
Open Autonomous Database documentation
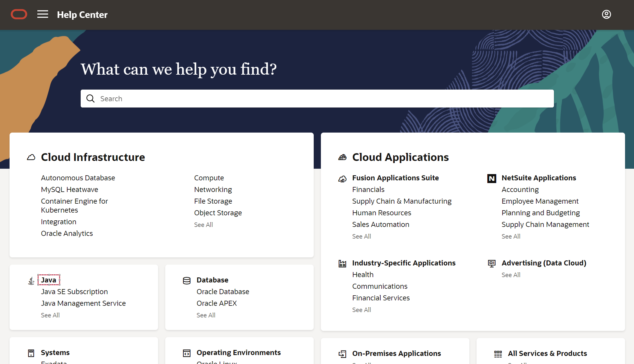[78, 178]
